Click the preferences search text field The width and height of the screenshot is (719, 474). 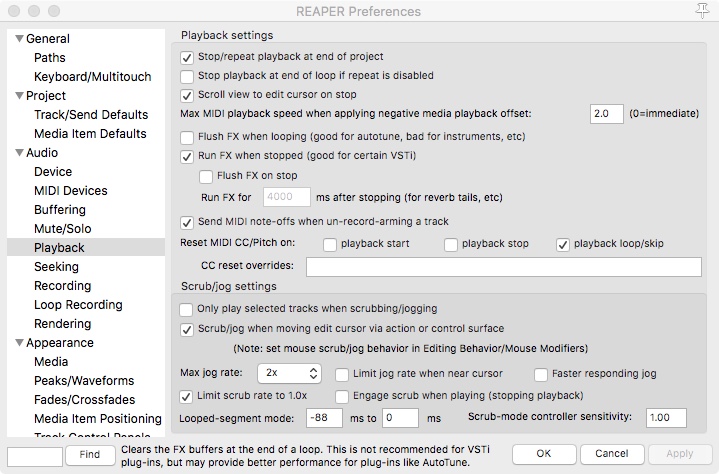[34, 455]
